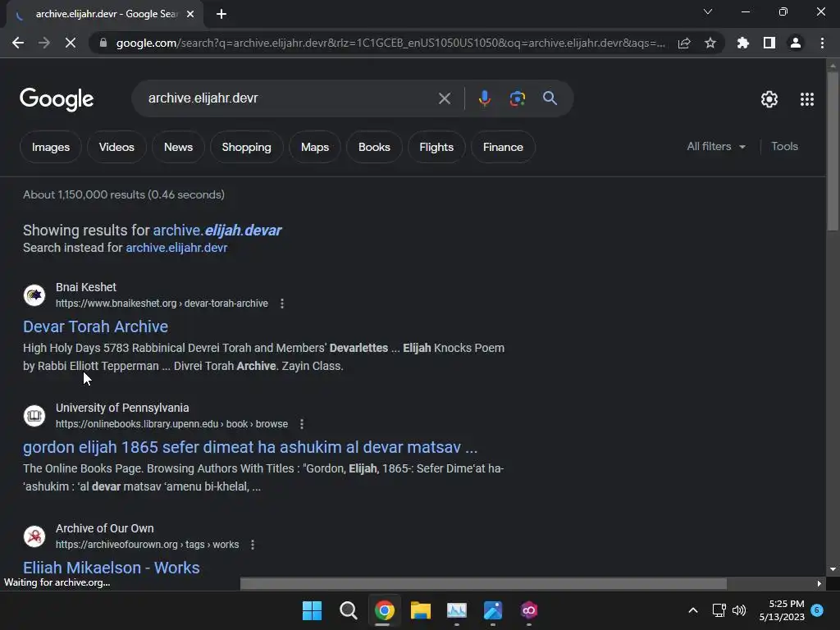Click the google.com address bar
The height and width of the screenshot is (630, 840).
(390, 43)
